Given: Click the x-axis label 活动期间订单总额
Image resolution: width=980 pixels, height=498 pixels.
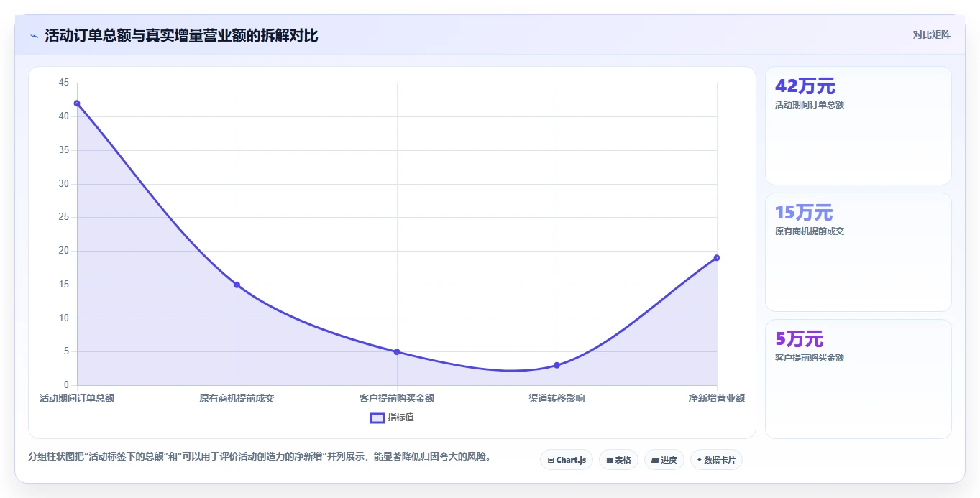Looking at the screenshot, I should pyautogui.click(x=77, y=398).
